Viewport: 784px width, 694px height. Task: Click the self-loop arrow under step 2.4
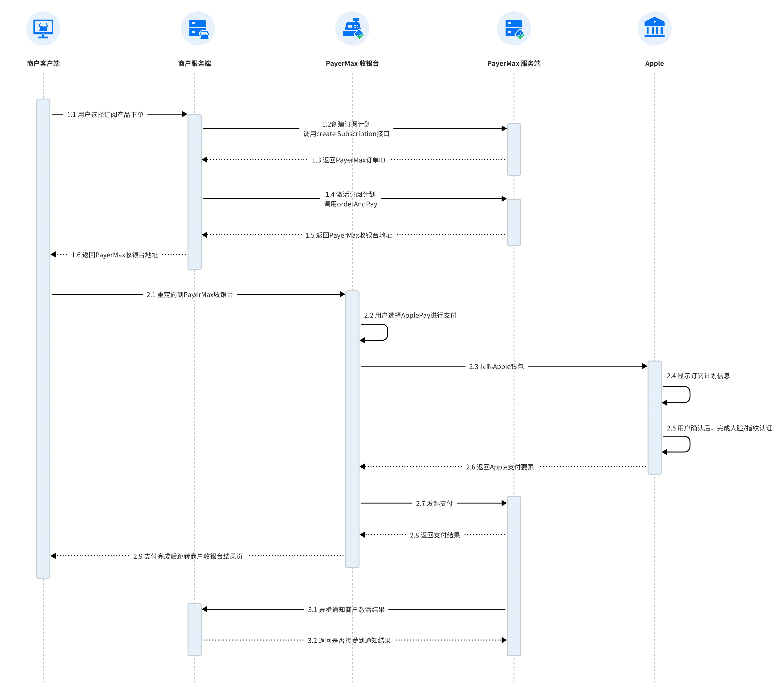[x=676, y=395]
